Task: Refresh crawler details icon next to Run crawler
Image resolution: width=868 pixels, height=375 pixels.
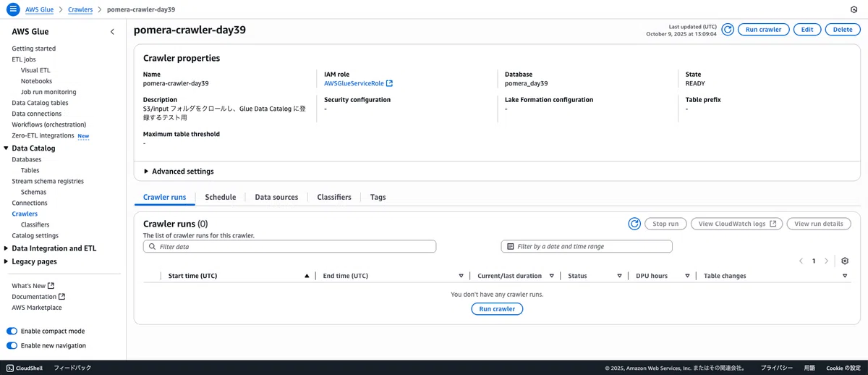Action: [728, 30]
